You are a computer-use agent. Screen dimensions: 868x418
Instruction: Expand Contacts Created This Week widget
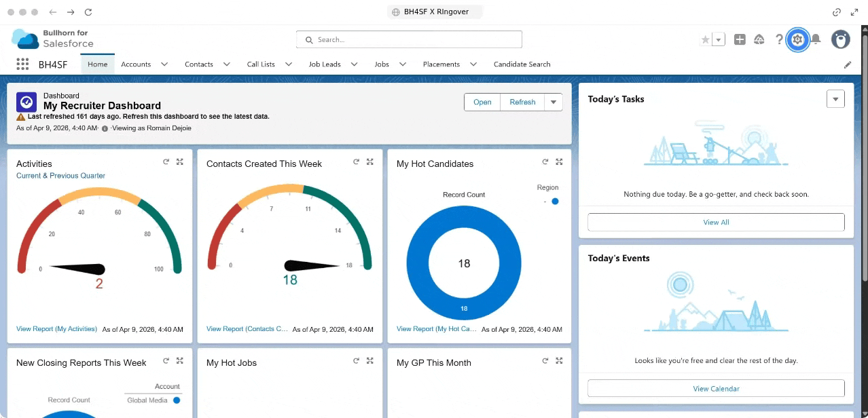click(x=370, y=161)
